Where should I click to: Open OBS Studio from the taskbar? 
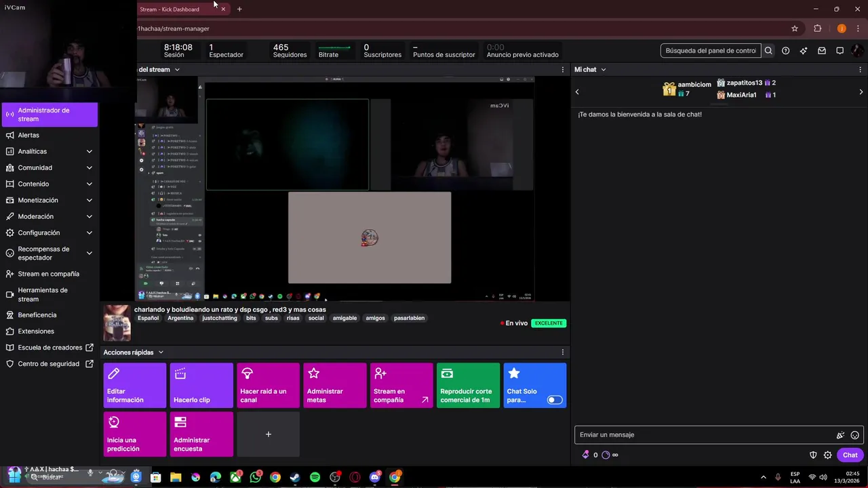(x=334, y=477)
